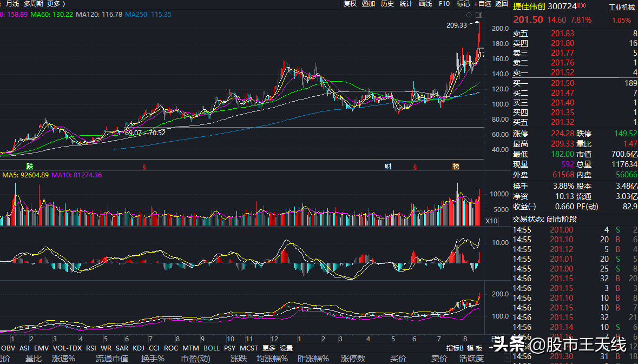Expand the 更多 periods dropdown
Image resolution: width=638 pixels, height=364 pixels.
[56, 4]
